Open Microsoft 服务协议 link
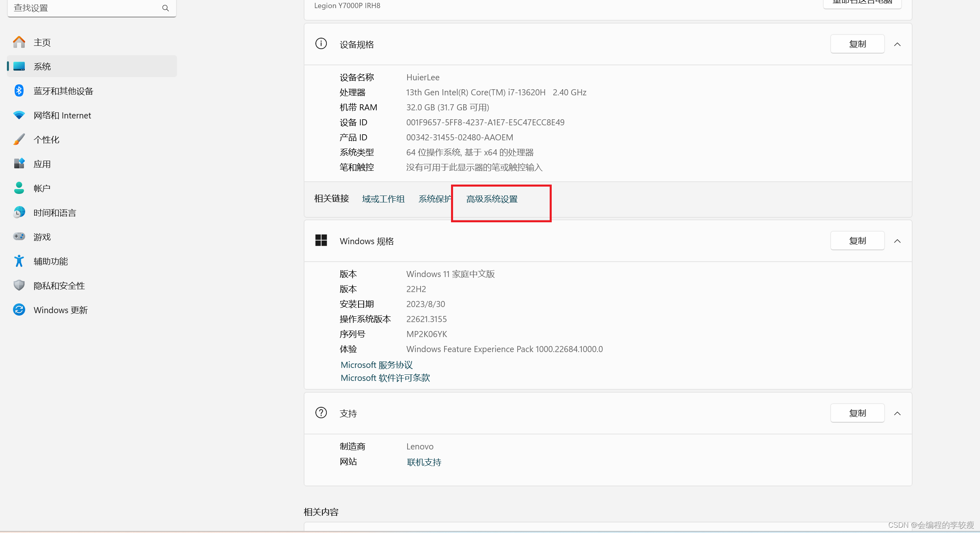The width and height of the screenshot is (980, 533). 376,365
